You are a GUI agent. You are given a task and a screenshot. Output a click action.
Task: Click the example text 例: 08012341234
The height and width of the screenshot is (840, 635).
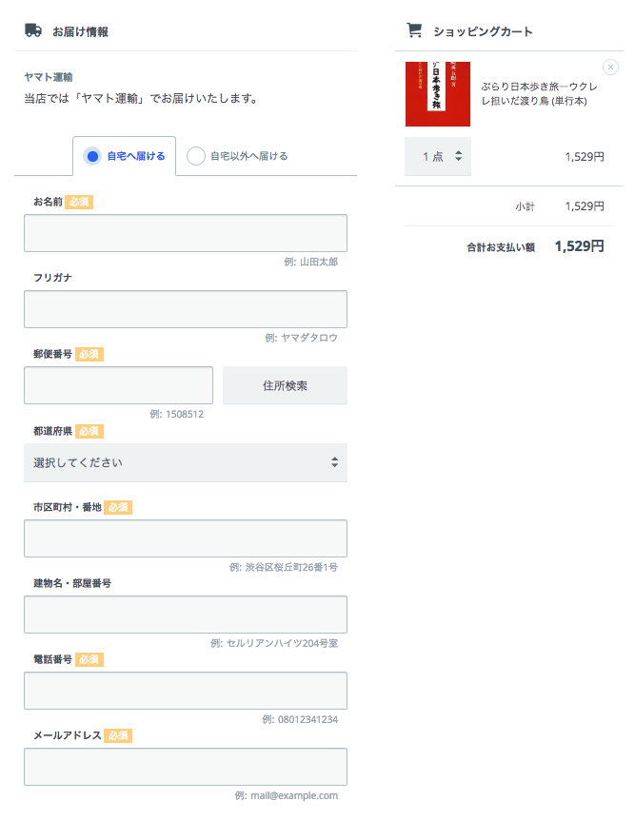click(x=300, y=719)
